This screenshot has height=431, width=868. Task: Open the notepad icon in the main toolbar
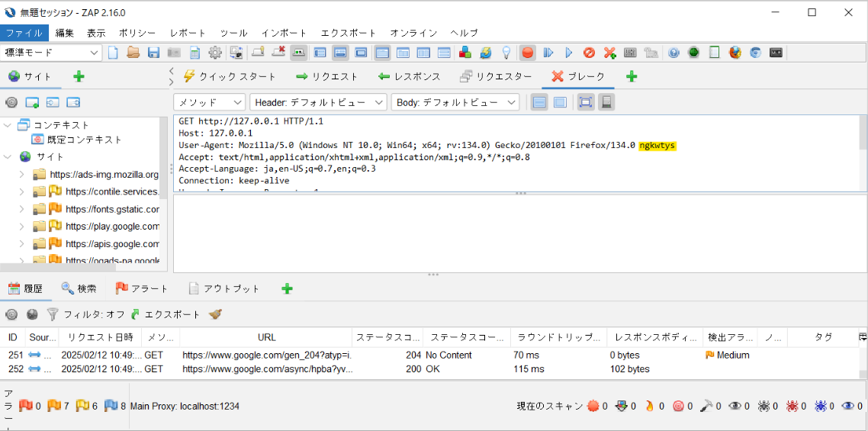(x=714, y=53)
